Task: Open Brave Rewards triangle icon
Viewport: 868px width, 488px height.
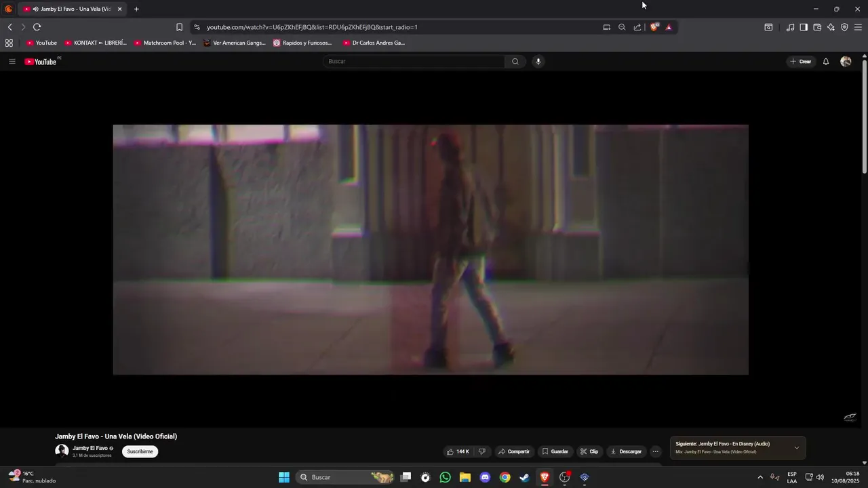Action: pos(669,27)
